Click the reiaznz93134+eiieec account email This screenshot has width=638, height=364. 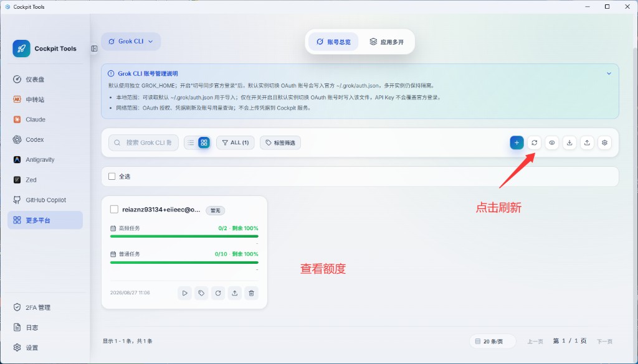click(x=161, y=210)
